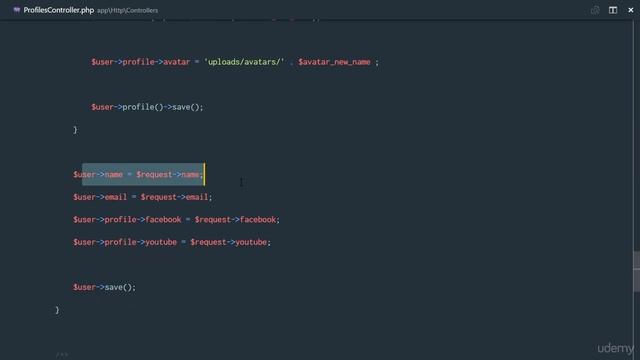Click the app\Http\Controllers path label
The height and width of the screenshot is (360, 640).
pyautogui.click(x=127, y=11)
